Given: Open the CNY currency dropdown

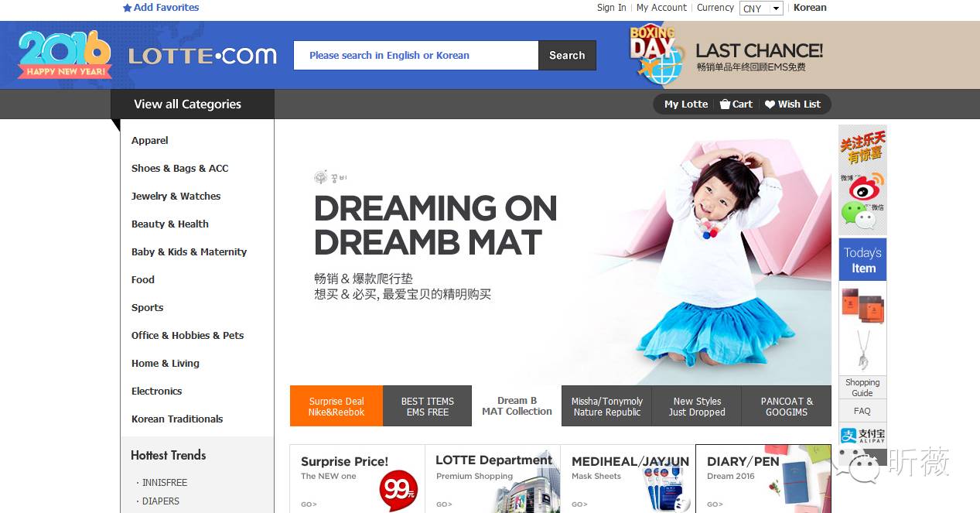Looking at the screenshot, I should coord(762,9).
